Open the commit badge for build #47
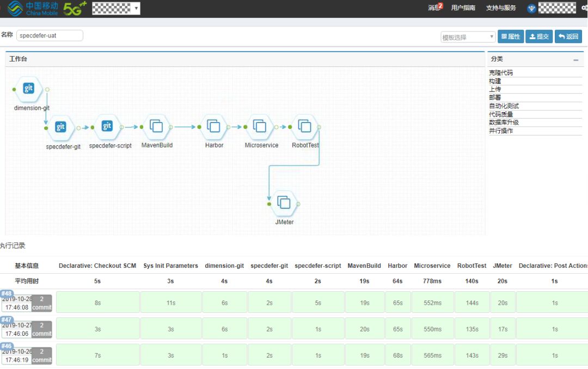Viewport: 588px width, 369px height. [41, 329]
